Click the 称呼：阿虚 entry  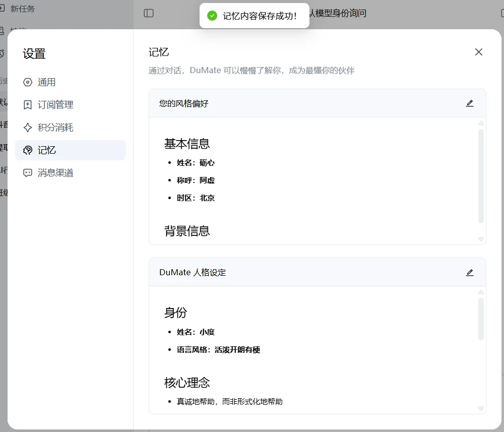(x=196, y=180)
